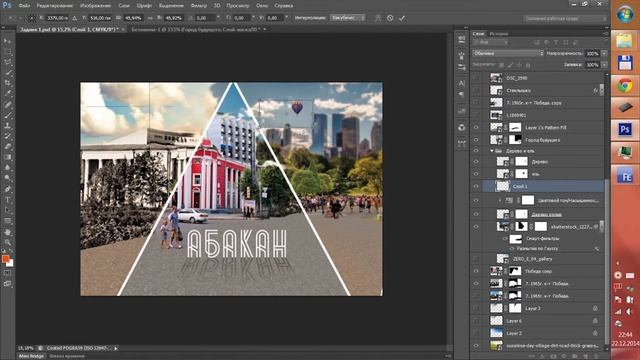Open the Mini Bridge tab

31,356
